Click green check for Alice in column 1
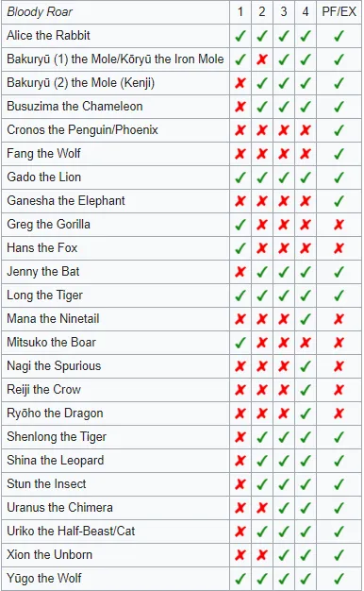364x591 pixels. 240,36
